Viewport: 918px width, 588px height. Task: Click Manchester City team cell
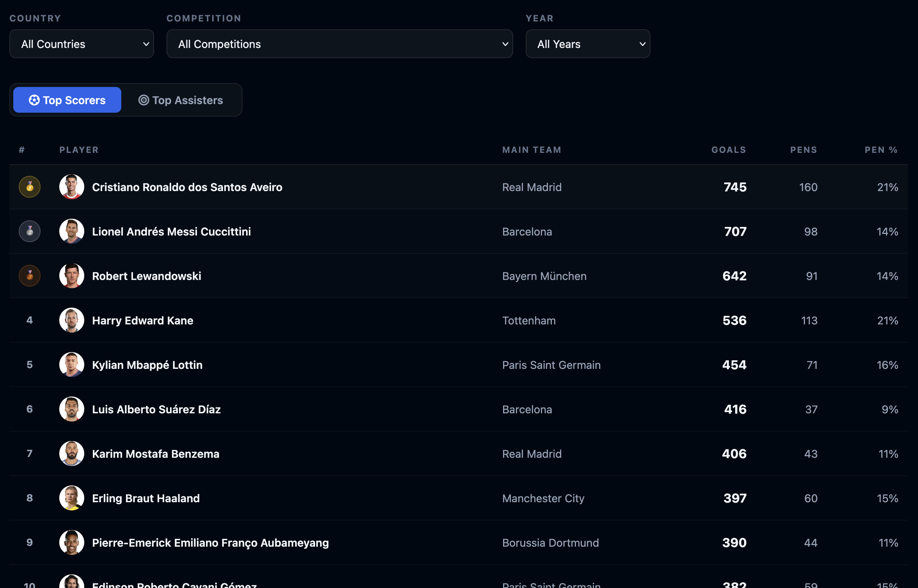pyautogui.click(x=543, y=498)
